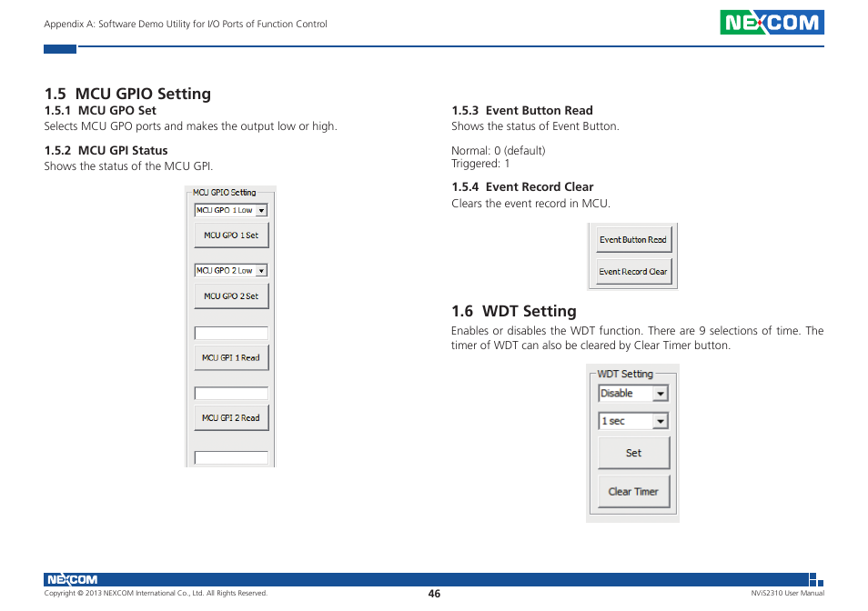Click the 1.5.1 MCU GPO Set heading
868x611 pixels.
pyautogui.click(x=100, y=111)
